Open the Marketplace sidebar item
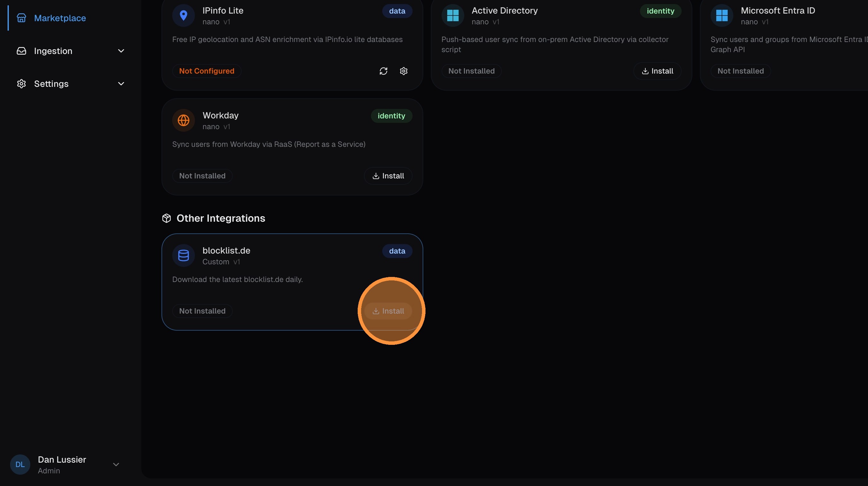This screenshot has height=486, width=868. (x=60, y=18)
